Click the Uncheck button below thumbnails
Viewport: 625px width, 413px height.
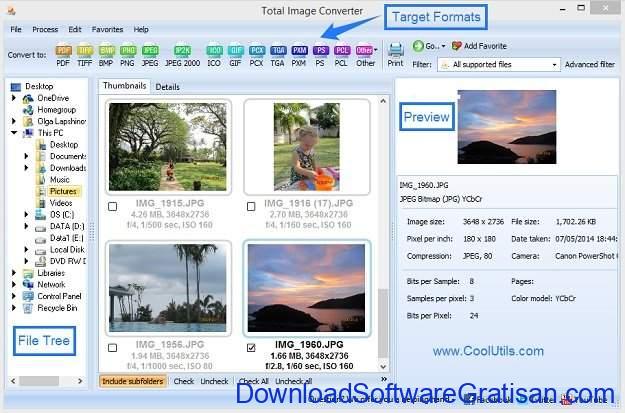[x=214, y=382]
